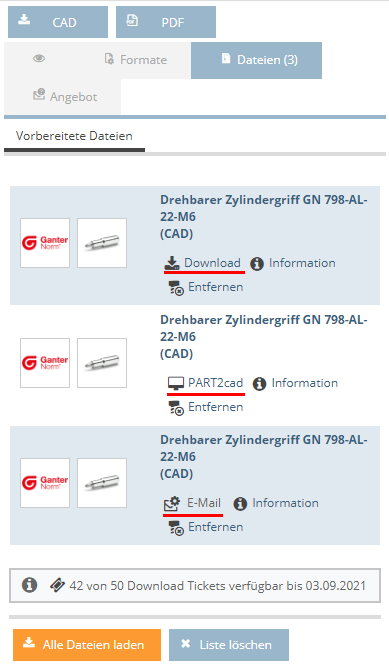Click PART2cad monitor icon
The width and height of the screenshot is (389, 668).
176,383
